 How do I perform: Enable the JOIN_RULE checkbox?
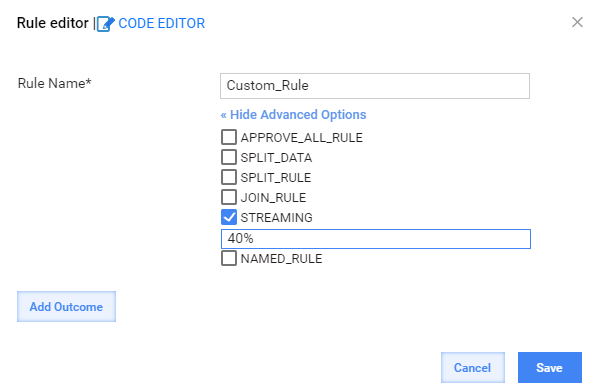pos(229,197)
